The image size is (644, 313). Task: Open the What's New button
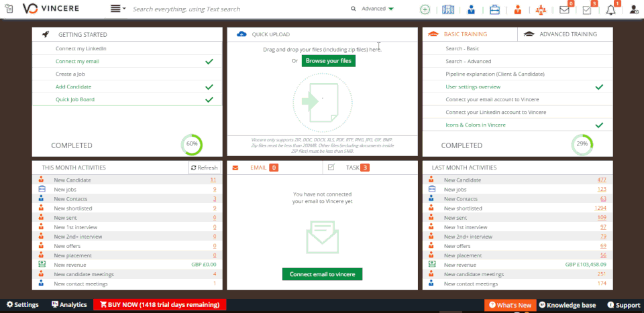510,305
